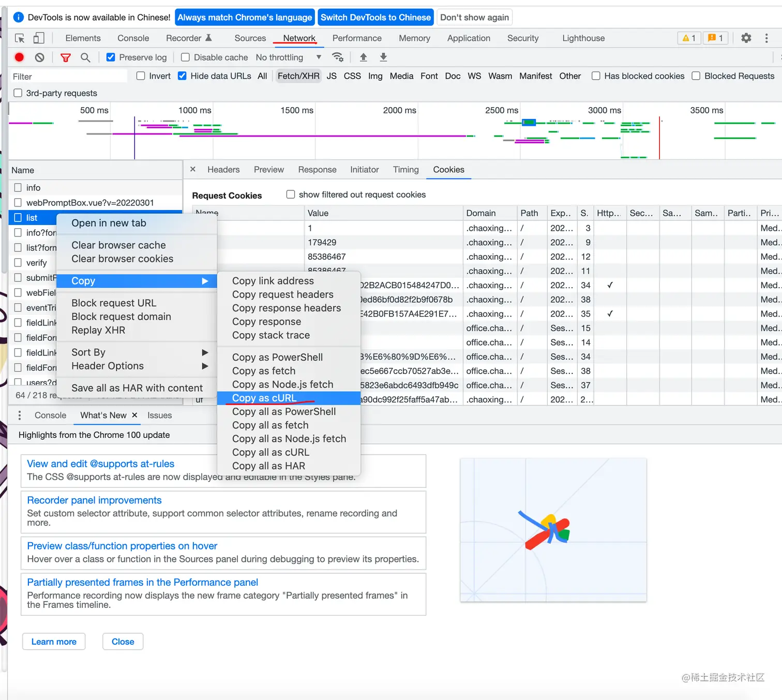Switch to the Headers tab
This screenshot has width=782, height=700.
223,170
